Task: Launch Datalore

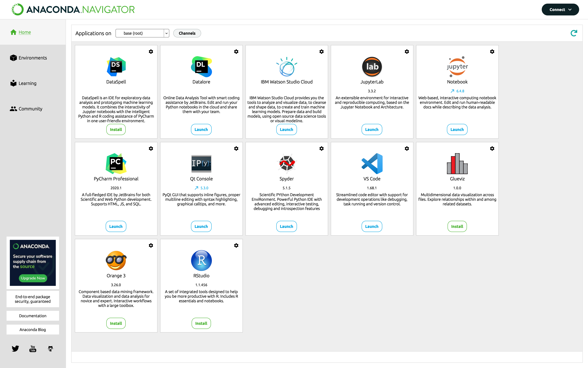Action: pyautogui.click(x=201, y=129)
